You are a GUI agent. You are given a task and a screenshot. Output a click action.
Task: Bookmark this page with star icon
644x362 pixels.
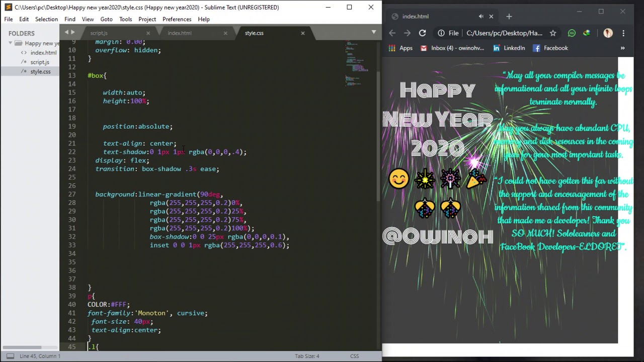(553, 33)
